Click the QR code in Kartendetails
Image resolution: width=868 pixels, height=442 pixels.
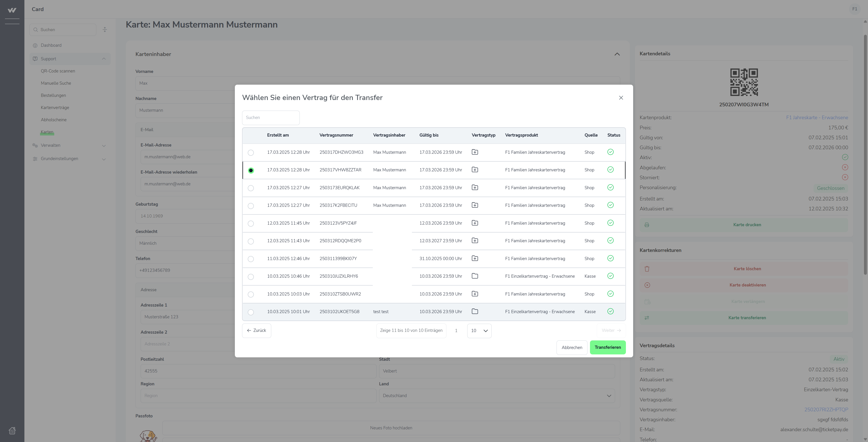point(744,82)
